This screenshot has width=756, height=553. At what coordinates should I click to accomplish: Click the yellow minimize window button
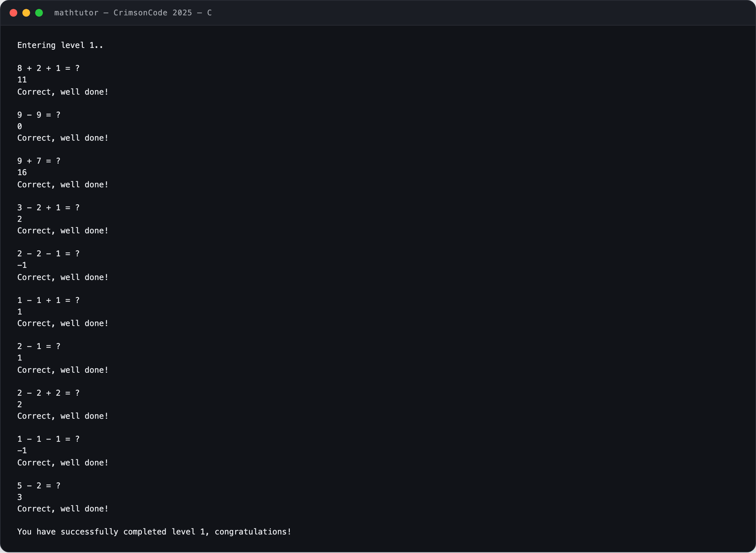[x=26, y=13]
